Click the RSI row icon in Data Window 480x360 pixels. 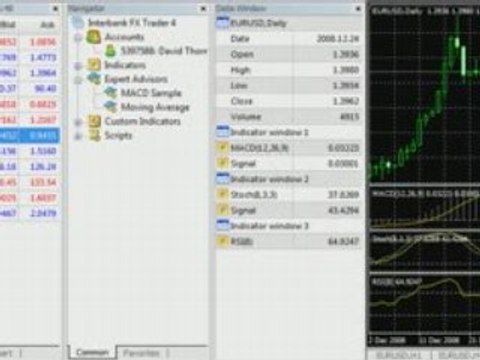point(222,241)
